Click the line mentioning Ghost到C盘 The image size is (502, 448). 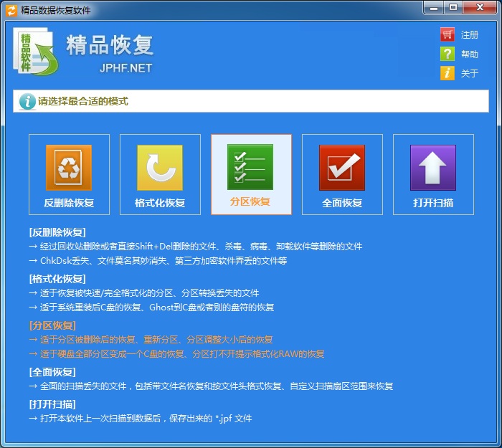(151, 308)
